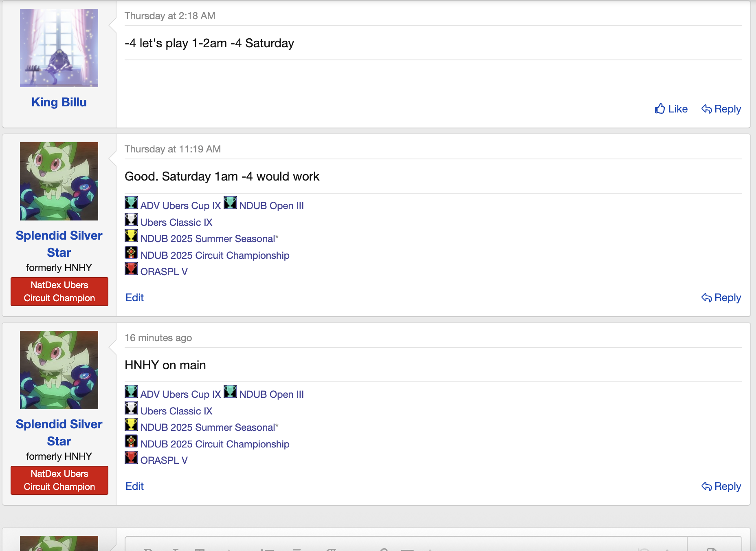Image resolution: width=756 pixels, height=551 pixels.
Task: Open ADV Ubers Cup IX link in second post
Action: tap(180, 206)
